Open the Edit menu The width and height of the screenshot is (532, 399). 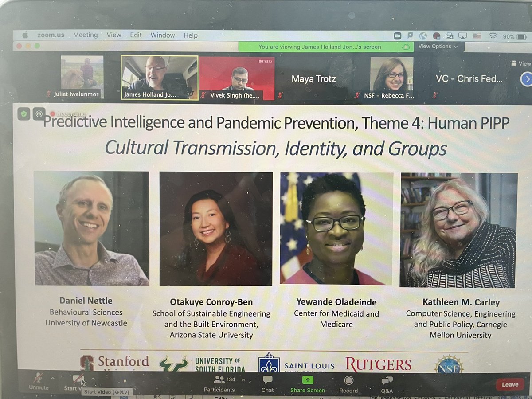pyautogui.click(x=136, y=35)
